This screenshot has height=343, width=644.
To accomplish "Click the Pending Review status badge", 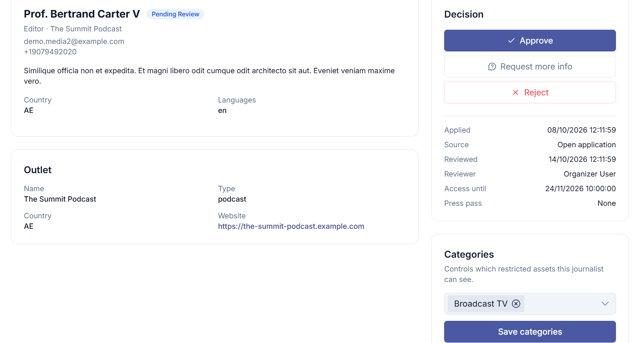I will click(x=175, y=14).
